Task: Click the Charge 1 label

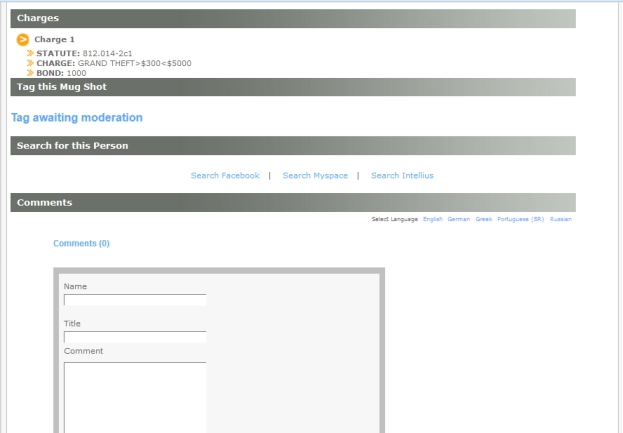Action: (54, 39)
